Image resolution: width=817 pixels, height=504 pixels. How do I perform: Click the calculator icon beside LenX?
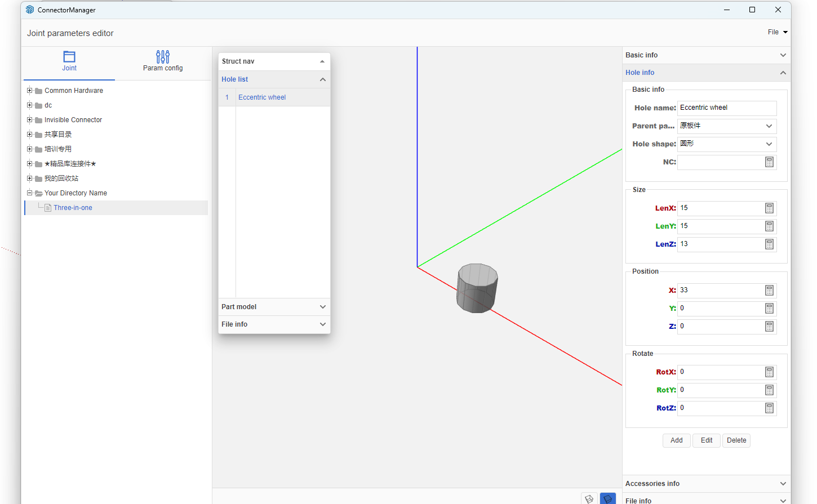tap(769, 208)
